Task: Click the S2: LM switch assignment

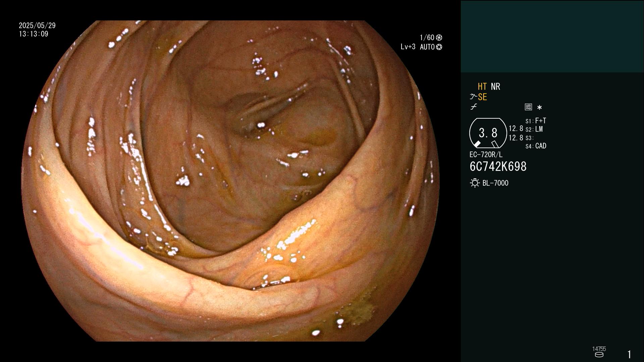Action: pos(534,129)
